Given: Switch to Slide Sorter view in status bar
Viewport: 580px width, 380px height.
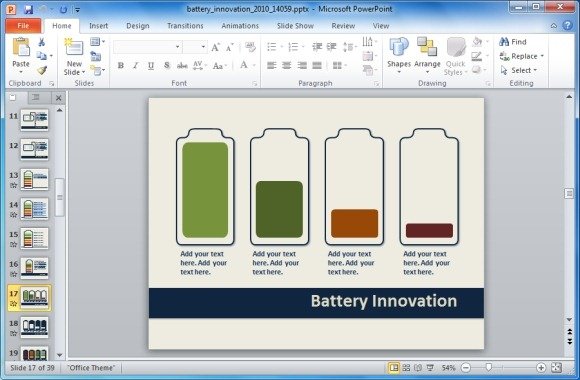Looking at the screenshot, I should [x=406, y=367].
